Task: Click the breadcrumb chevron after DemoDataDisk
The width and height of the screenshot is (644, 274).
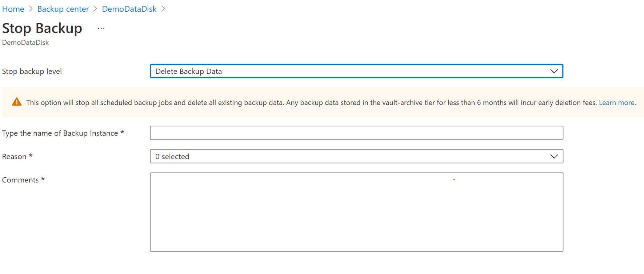Action: pyautogui.click(x=163, y=9)
